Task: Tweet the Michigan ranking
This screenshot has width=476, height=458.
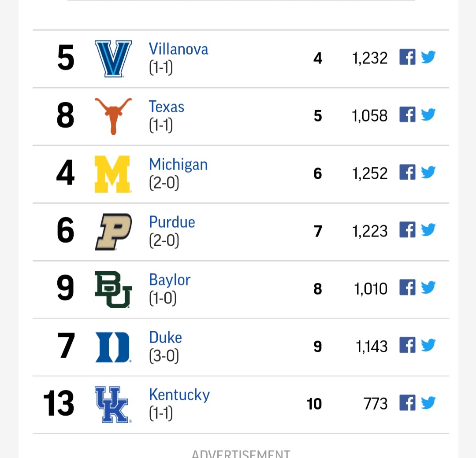Action: point(428,172)
